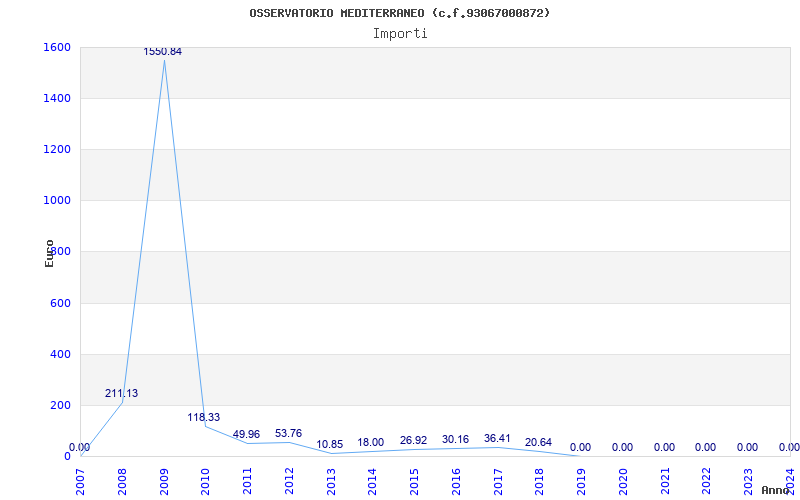Click the 26.92 data label
Screen dimensions: 800x500
(413, 440)
